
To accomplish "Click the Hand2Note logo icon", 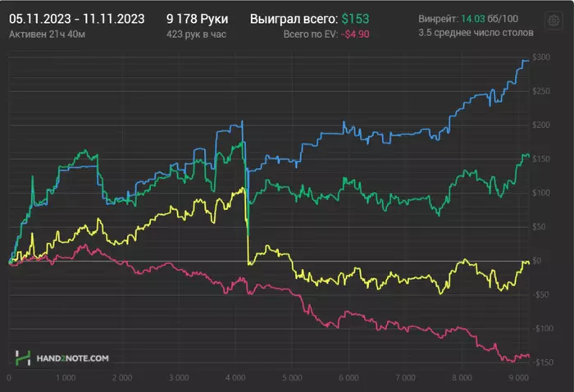I will pyautogui.click(x=23, y=358).
